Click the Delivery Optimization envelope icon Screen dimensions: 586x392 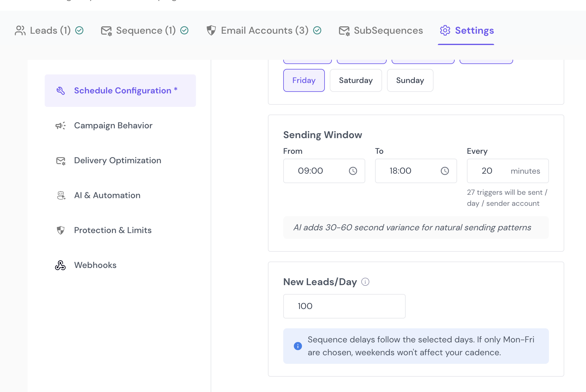tap(61, 160)
